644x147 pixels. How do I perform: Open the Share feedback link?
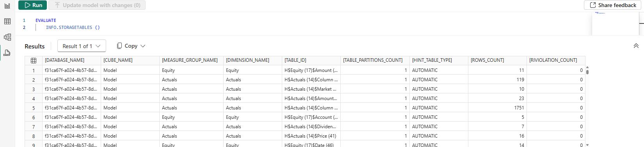coord(613,5)
